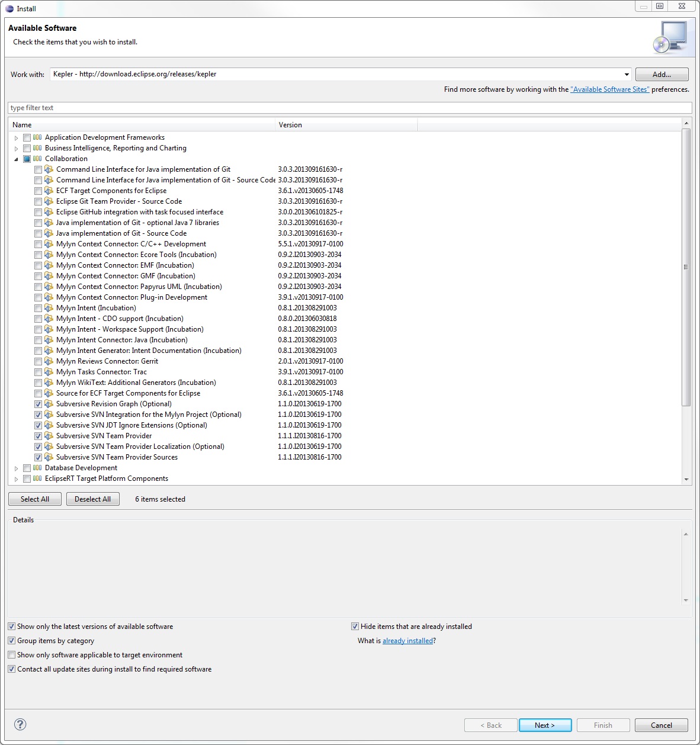
Task: Click the icon of Mylyn Intent (Incubation)
Action: click(x=49, y=308)
